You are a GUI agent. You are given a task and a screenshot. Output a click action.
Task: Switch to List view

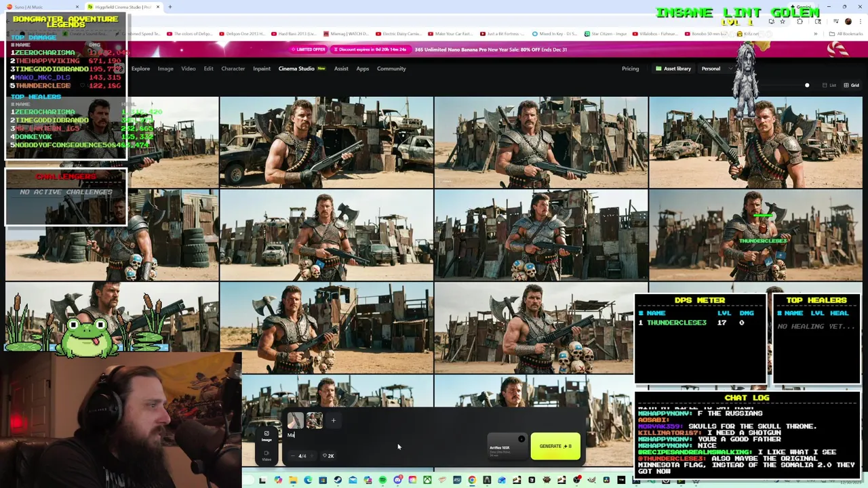(x=829, y=85)
